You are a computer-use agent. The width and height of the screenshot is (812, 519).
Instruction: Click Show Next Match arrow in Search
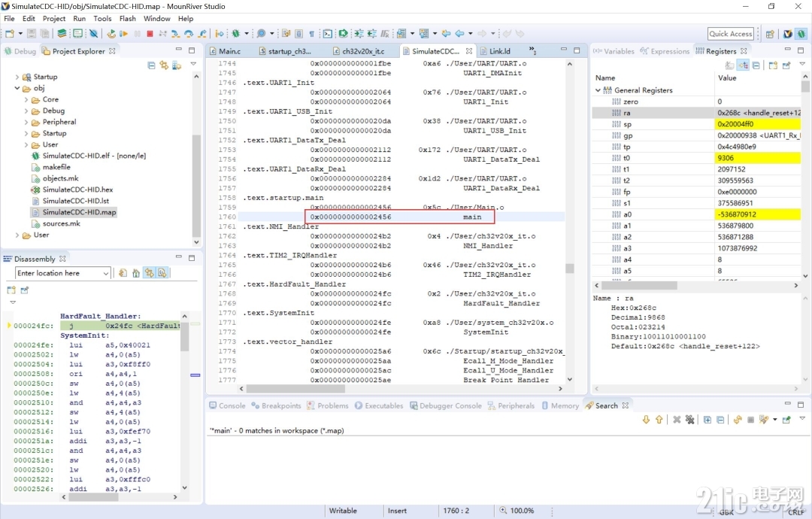tap(646, 420)
